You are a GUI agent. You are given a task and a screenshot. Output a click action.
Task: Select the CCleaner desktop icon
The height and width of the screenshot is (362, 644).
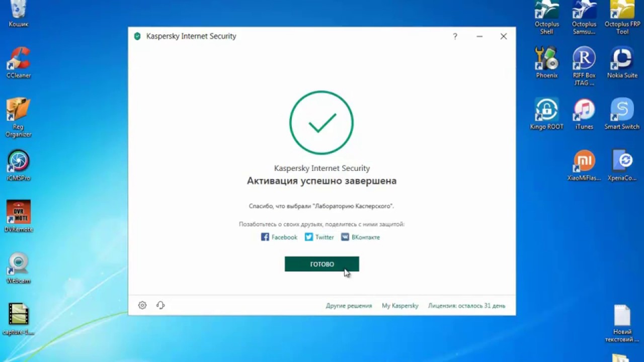coord(19,62)
